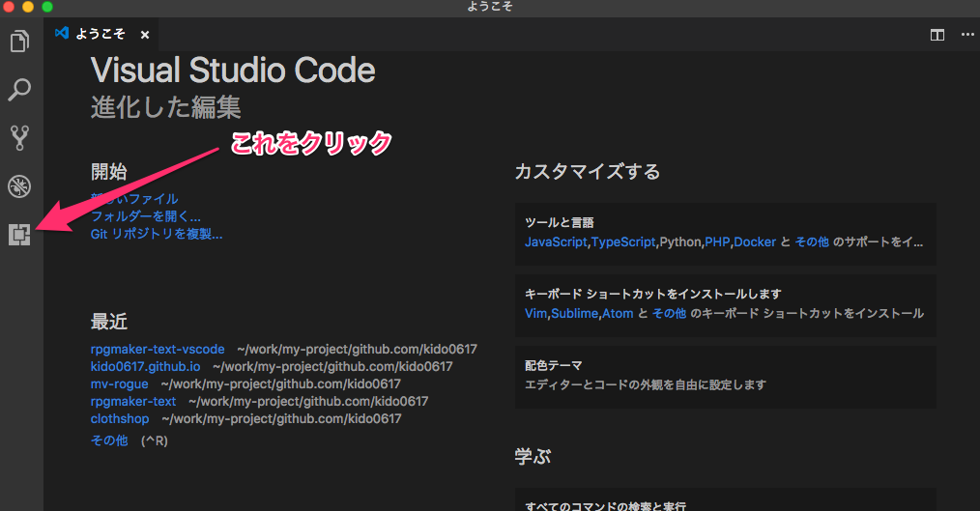This screenshot has height=511, width=980.
Task: Click the Python language support link
Action: 680,241
